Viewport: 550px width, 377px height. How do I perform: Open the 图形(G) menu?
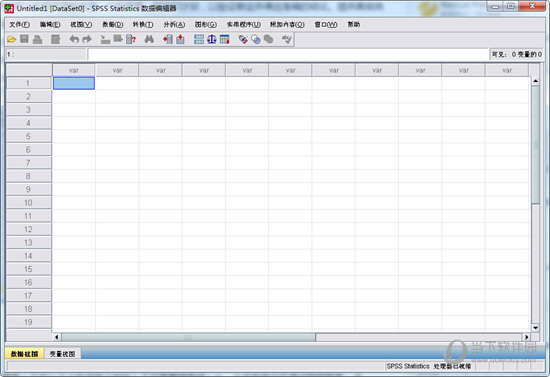pos(206,25)
